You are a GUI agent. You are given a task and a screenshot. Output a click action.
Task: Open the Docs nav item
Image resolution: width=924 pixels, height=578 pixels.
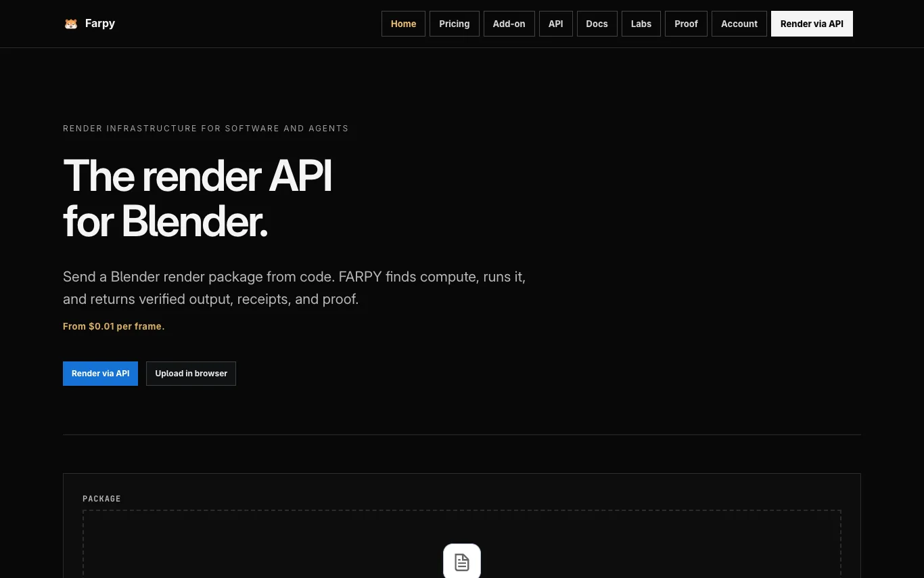pyautogui.click(x=597, y=24)
